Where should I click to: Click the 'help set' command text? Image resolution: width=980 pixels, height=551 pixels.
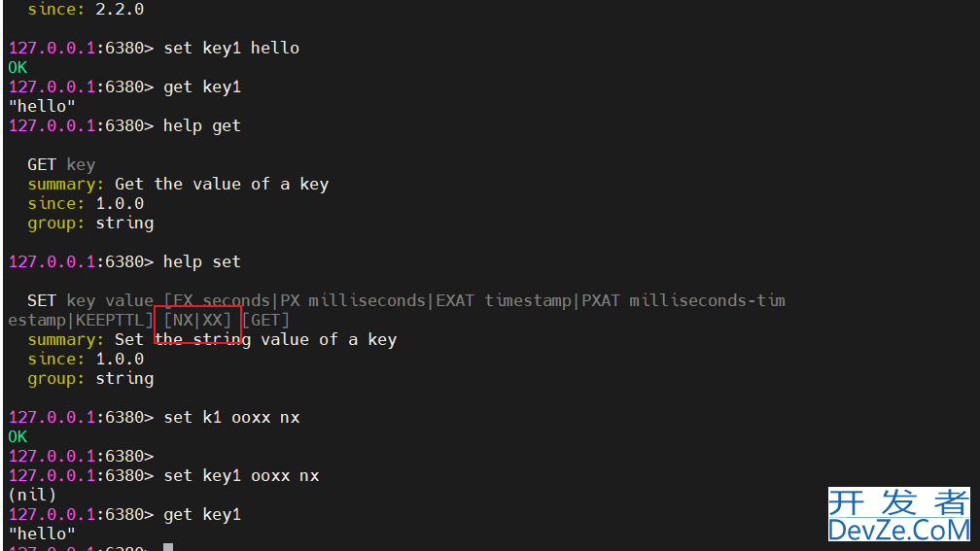coord(202,261)
